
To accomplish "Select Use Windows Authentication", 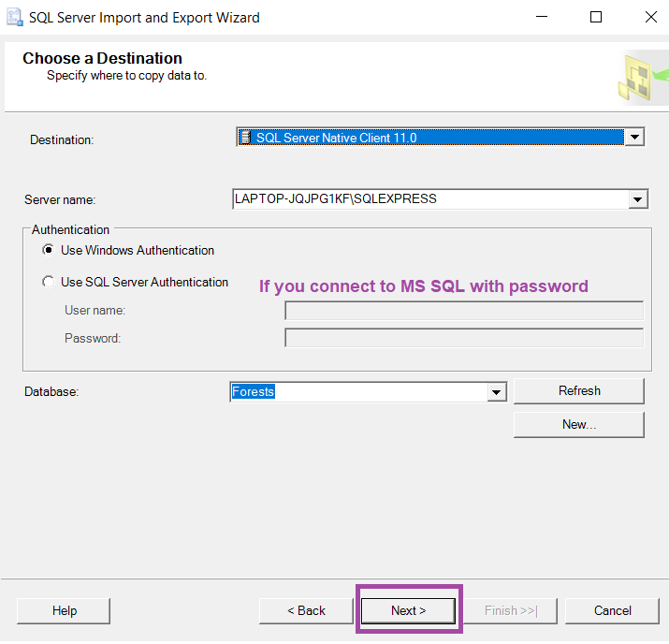I will (49, 251).
